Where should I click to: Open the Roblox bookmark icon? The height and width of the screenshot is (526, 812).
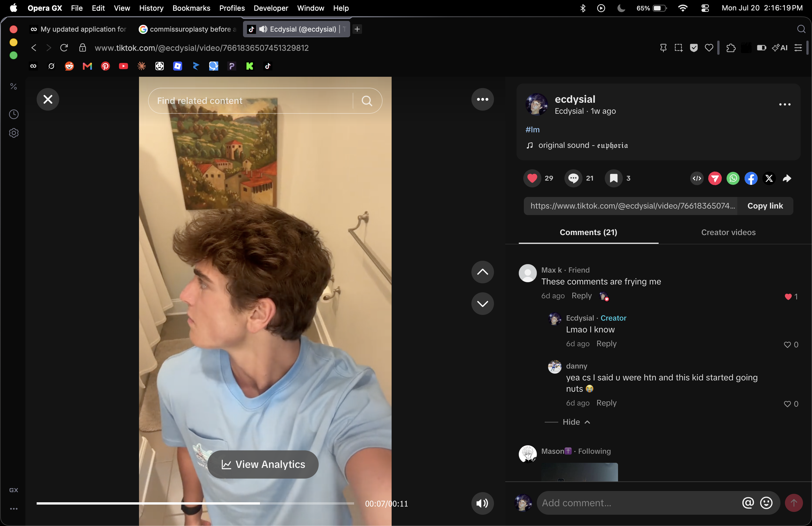point(177,66)
